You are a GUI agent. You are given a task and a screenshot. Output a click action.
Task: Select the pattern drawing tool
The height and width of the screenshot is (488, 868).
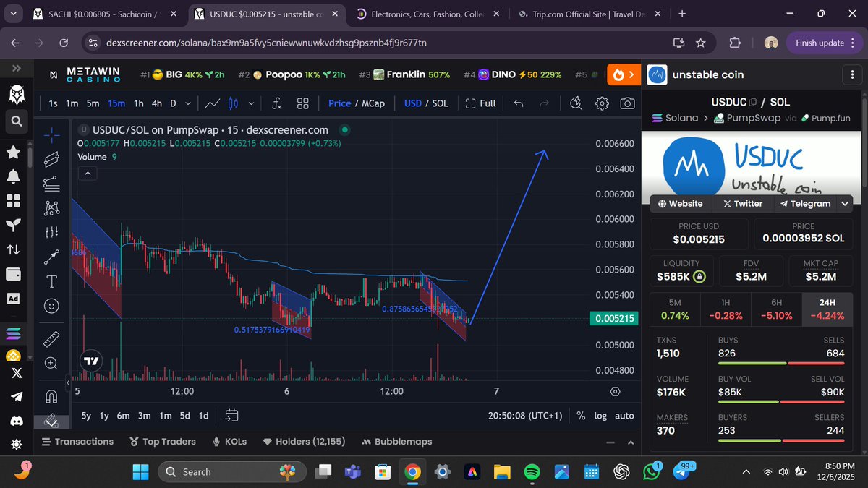pyautogui.click(x=52, y=208)
